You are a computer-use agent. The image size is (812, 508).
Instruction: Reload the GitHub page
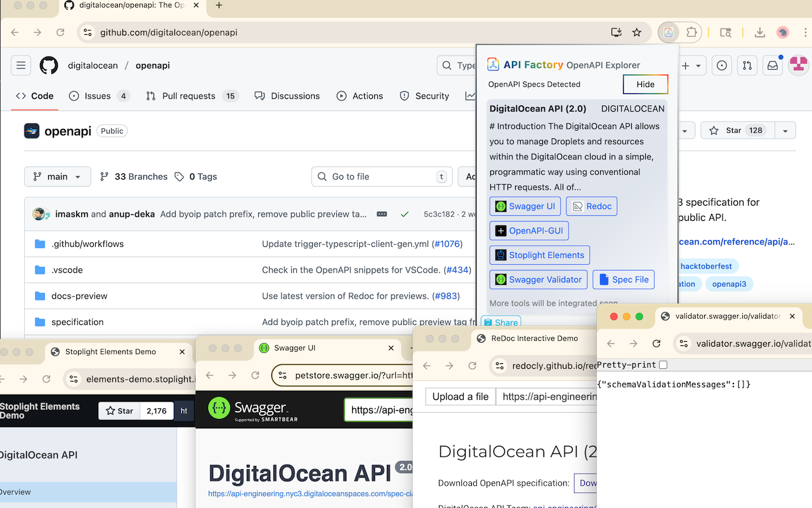tap(60, 32)
